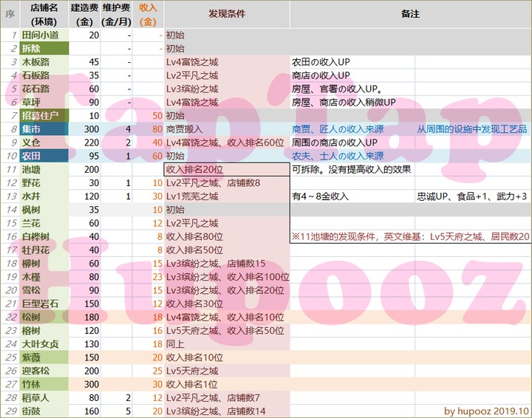Select 街鼓 maintenance fee 5

(116, 411)
